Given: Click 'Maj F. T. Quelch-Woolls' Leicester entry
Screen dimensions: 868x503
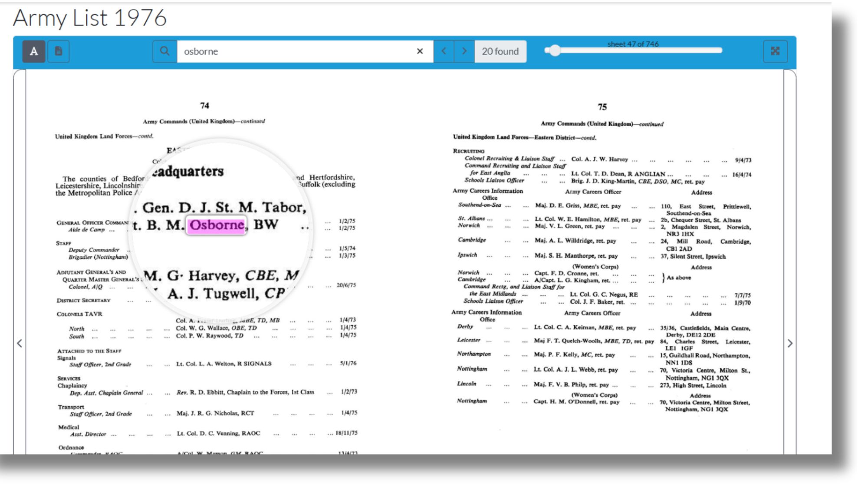Looking at the screenshot, I should pyautogui.click(x=594, y=341).
